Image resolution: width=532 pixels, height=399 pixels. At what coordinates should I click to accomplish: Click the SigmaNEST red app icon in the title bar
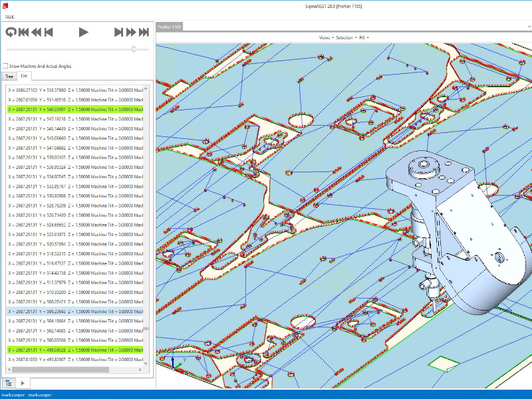click(5, 6)
